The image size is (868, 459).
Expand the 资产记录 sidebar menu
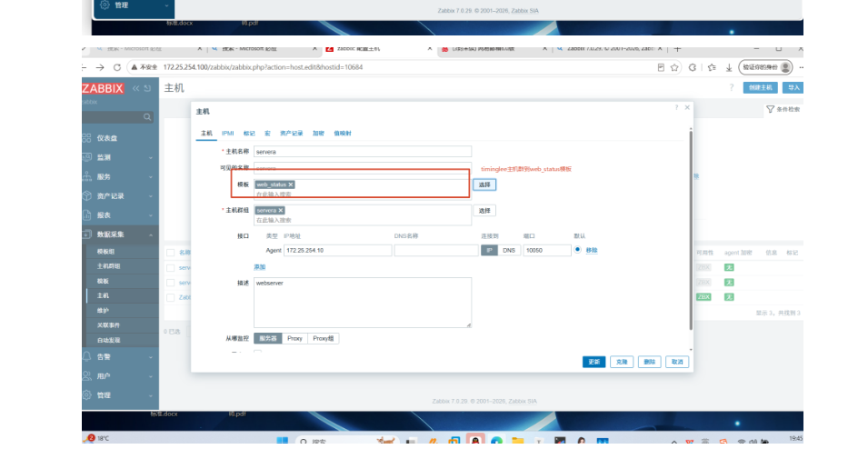click(x=120, y=196)
